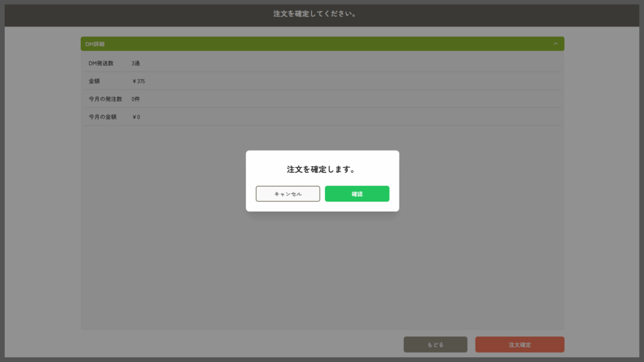The image size is (644, 362).
Task: Select the DM発送数 label
Action: point(101,63)
